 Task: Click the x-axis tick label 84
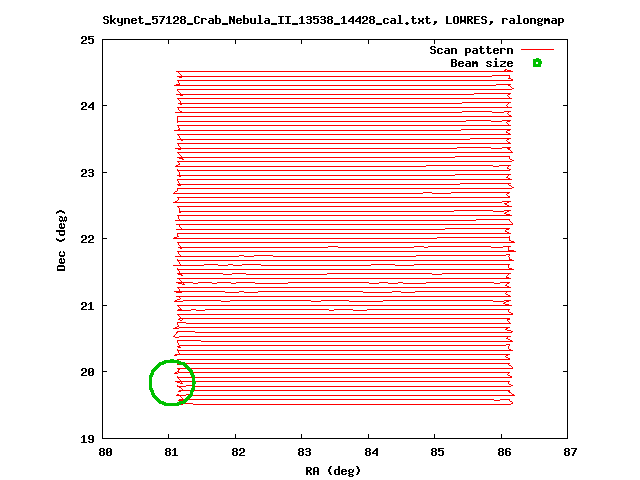click(x=371, y=452)
